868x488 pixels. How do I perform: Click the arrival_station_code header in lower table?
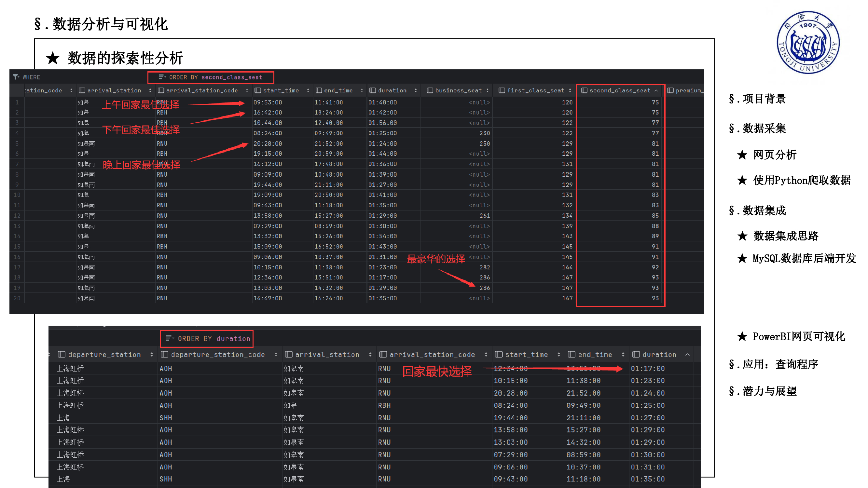point(432,354)
